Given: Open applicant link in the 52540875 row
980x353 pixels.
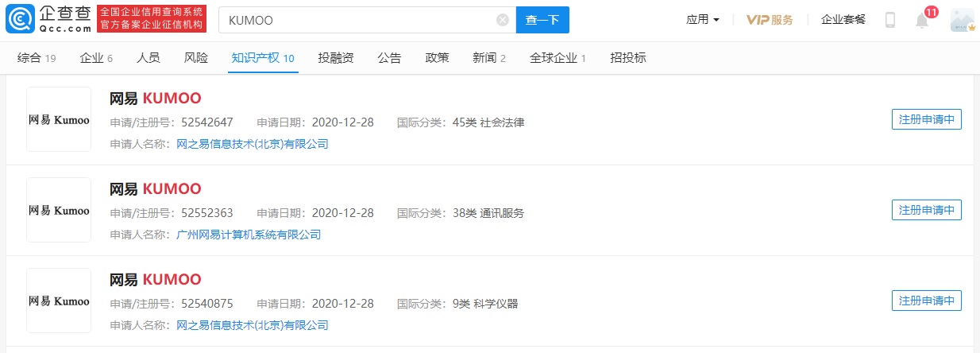Looking at the screenshot, I should 252,325.
